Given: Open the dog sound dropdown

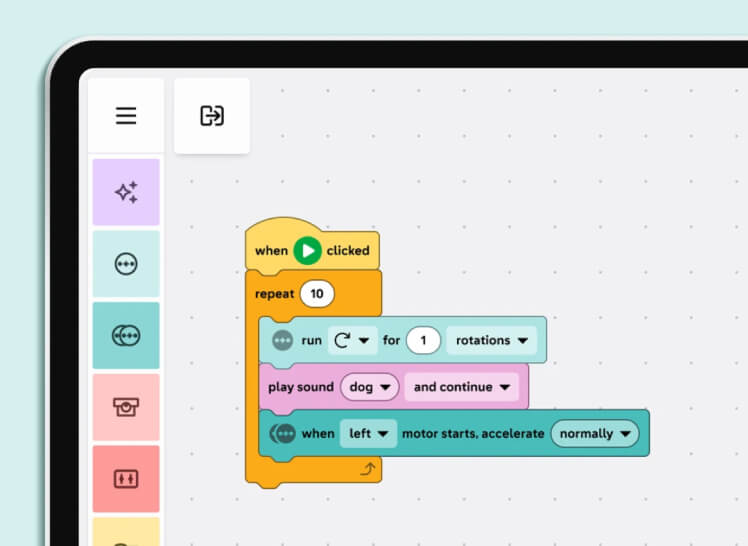Looking at the screenshot, I should (x=369, y=387).
